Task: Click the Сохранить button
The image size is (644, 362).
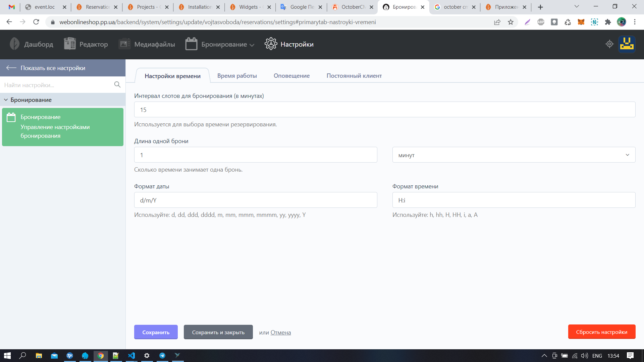Action: click(156, 332)
